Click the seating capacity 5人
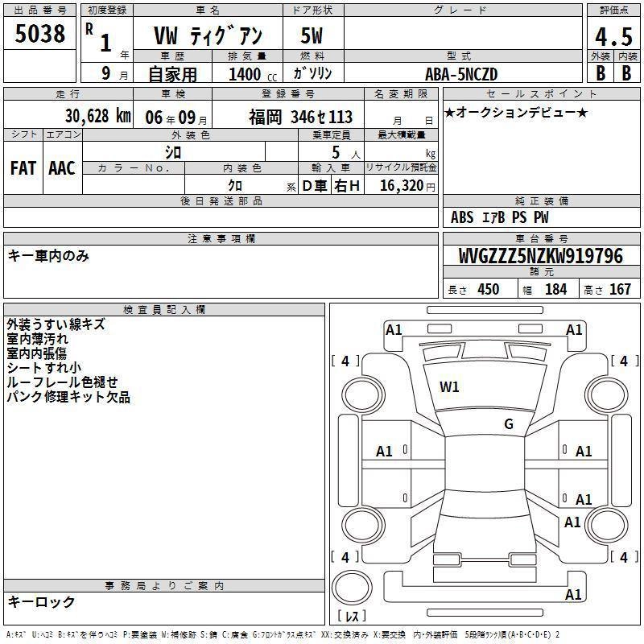The image size is (644, 644). tap(346, 152)
